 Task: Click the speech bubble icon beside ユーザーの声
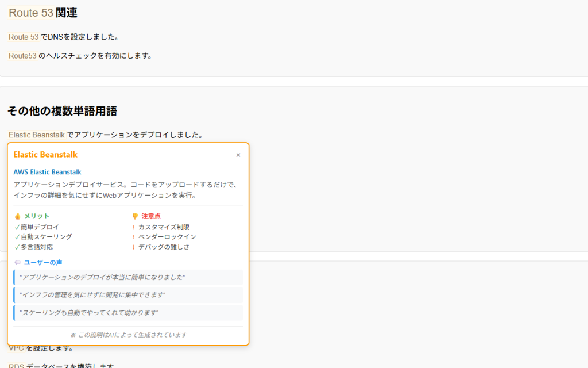[17, 263]
